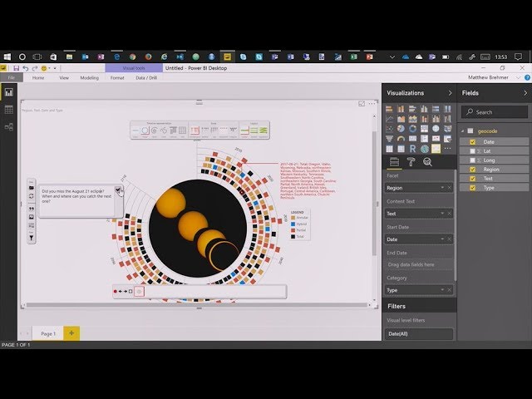The image size is (532, 399).
Task: Open the Modeling ribbon tab
Action: point(89,77)
